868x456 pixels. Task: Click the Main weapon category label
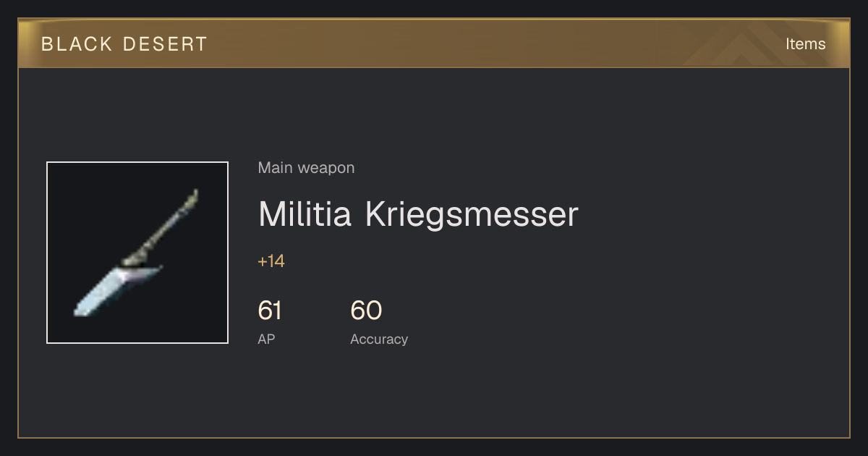click(x=306, y=168)
